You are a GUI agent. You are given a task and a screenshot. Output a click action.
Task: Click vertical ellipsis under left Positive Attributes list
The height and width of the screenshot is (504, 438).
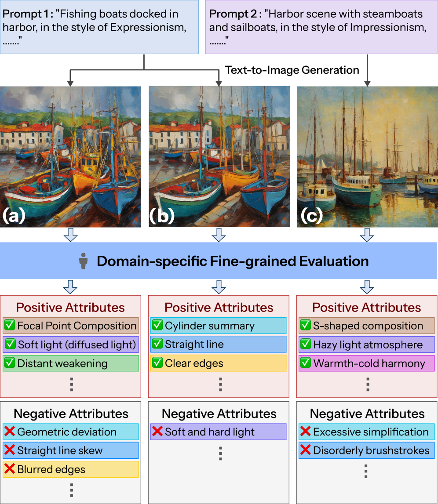click(71, 384)
